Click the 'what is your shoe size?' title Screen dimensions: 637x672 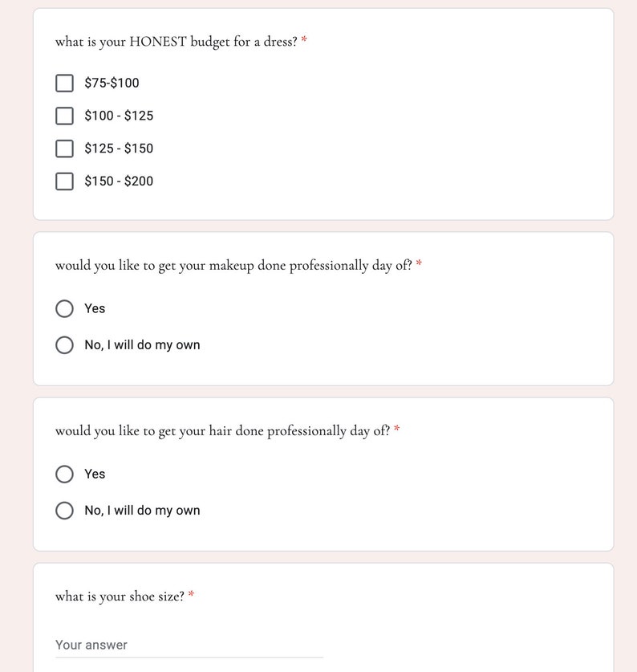coord(120,597)
